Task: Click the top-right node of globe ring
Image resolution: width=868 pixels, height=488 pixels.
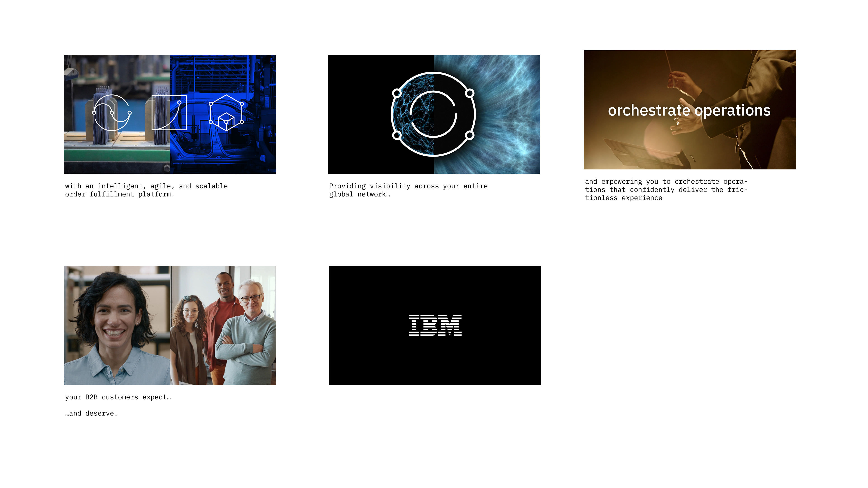Action: [x=470, y=93]
